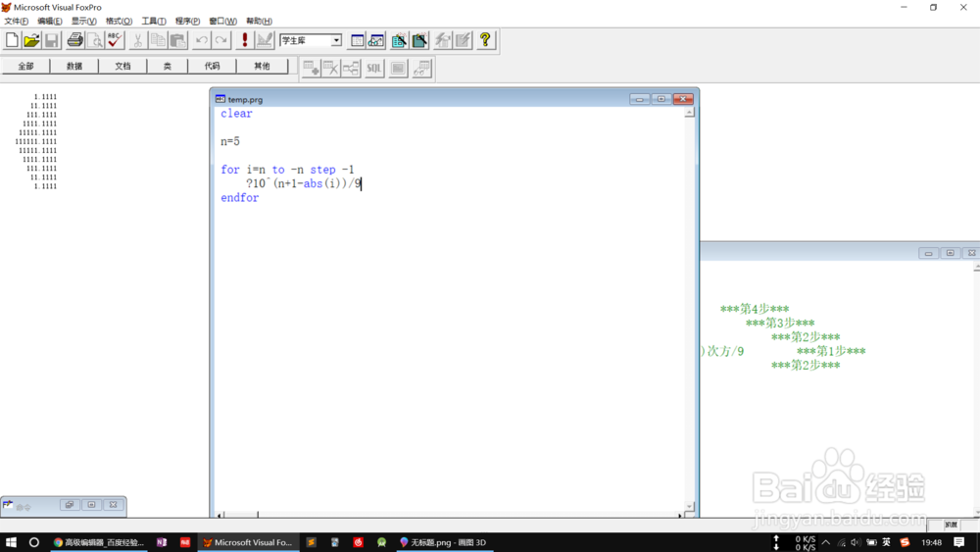Click the 'endfor' code line
The image size is (980, 552).
[239, 197]
